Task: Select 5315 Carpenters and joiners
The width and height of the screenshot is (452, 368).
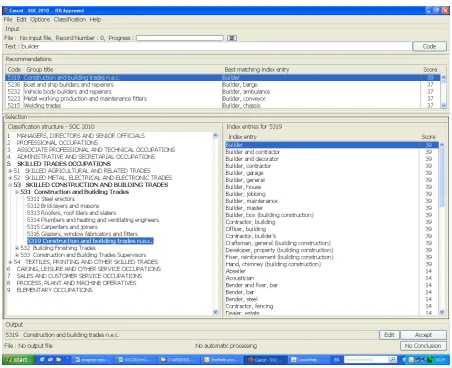Action: coord(62,227)
